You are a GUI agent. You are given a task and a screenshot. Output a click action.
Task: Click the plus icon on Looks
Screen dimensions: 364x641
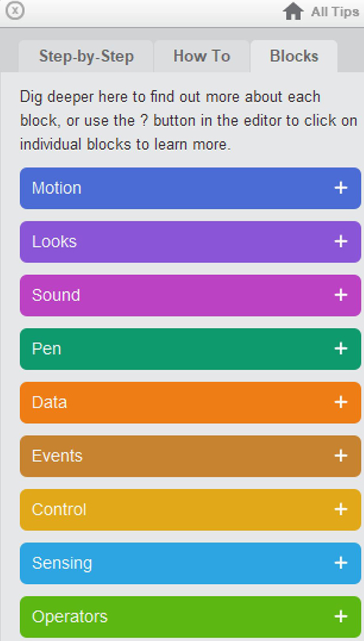click(x=341, y=242)
